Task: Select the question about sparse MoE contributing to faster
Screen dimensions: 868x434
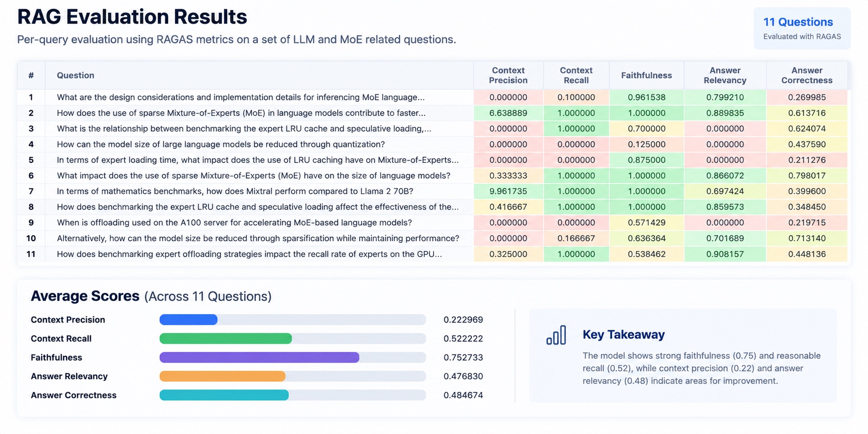Action: 241,113
